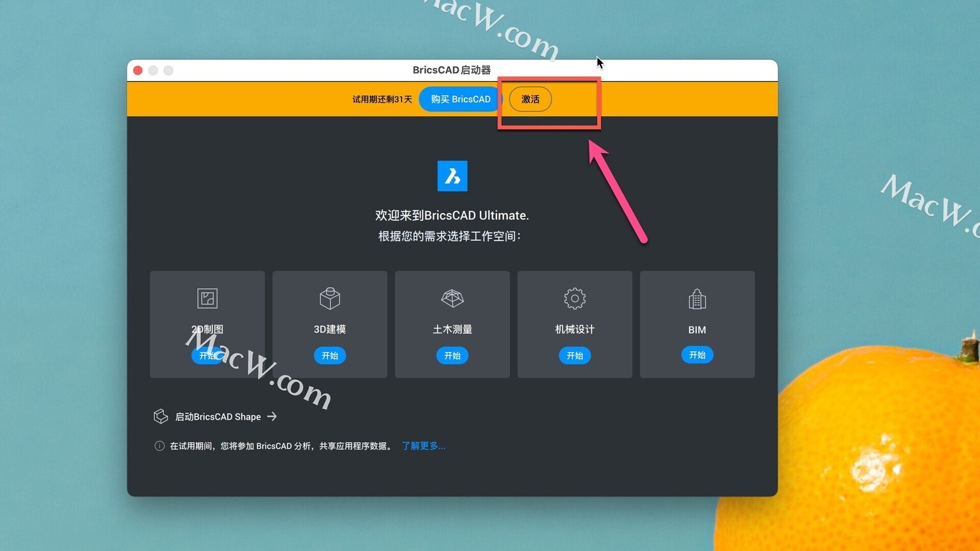Click the 激活 activate button
Image resolution: width=980 pixels, height=551 pixels.
(x=530, y=99)
